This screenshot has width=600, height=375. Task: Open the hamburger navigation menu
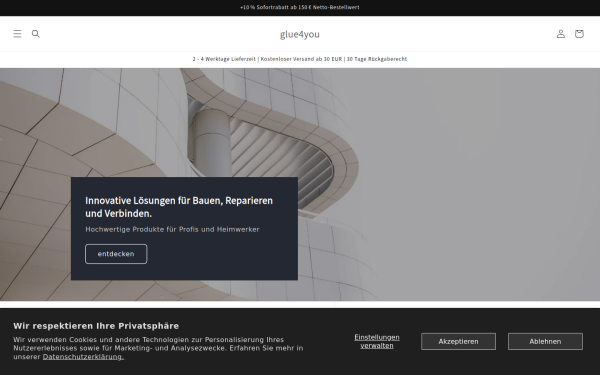click(x=17, y=34)
